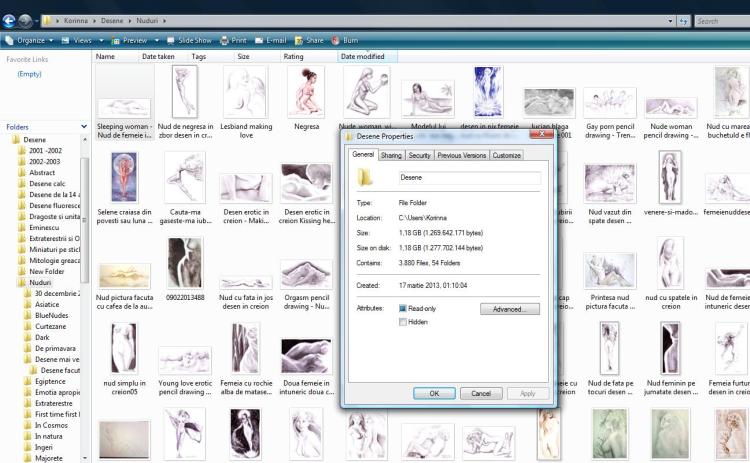Select the Majorete folder in the tree

click(x=49, y=459)
